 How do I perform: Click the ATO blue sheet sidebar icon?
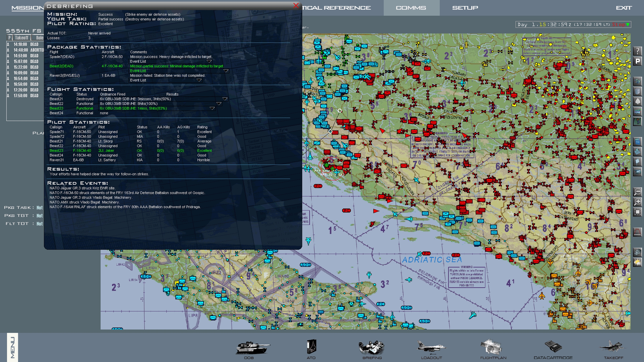point(637,142)
